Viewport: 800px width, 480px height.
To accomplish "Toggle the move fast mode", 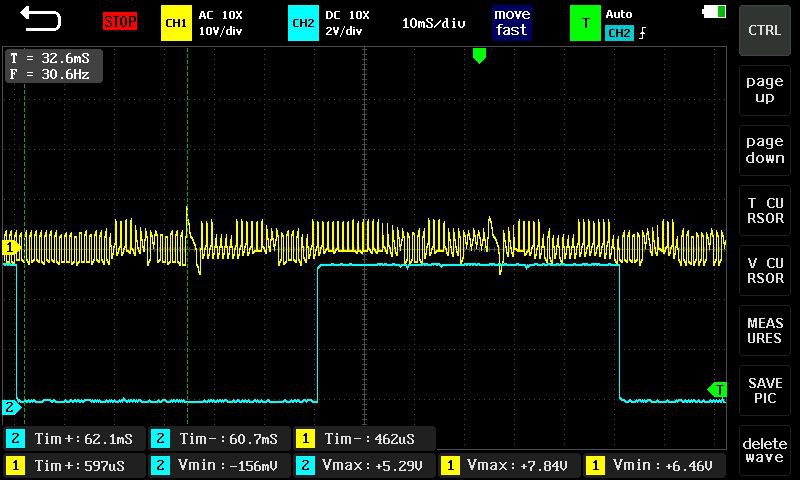I will [x=512, y=22].
